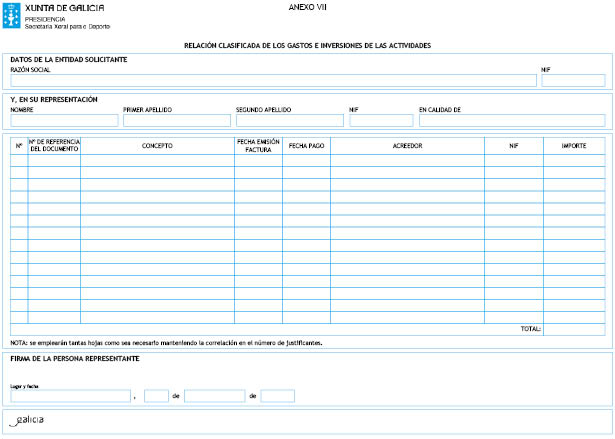Click the representative's NIF field
615x439 pixels.
coord(381,121)
